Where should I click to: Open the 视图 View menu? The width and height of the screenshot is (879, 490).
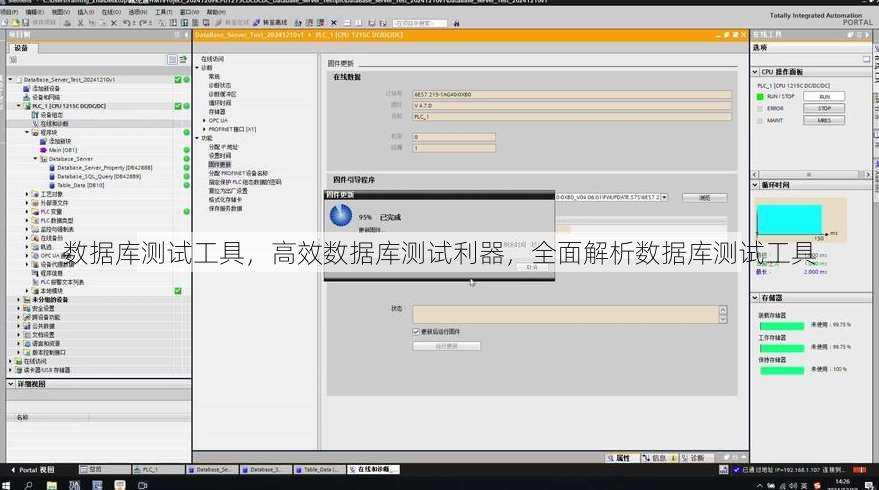point(61,12)
